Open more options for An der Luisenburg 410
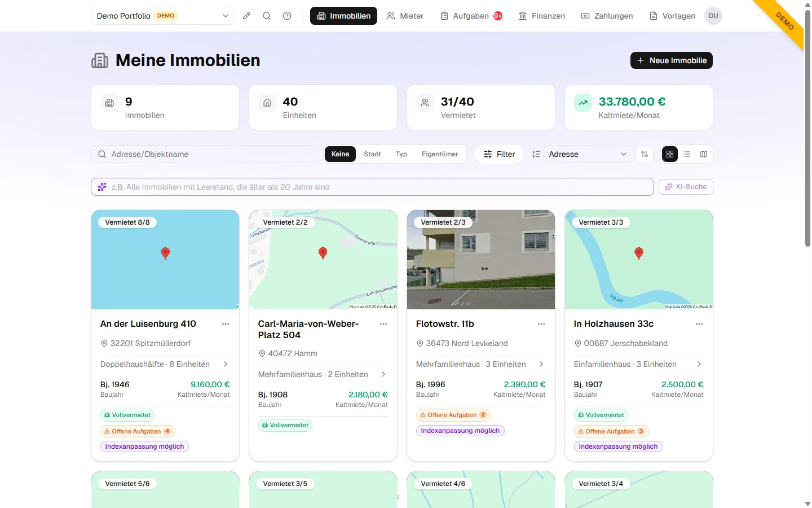 coord(226,324)
